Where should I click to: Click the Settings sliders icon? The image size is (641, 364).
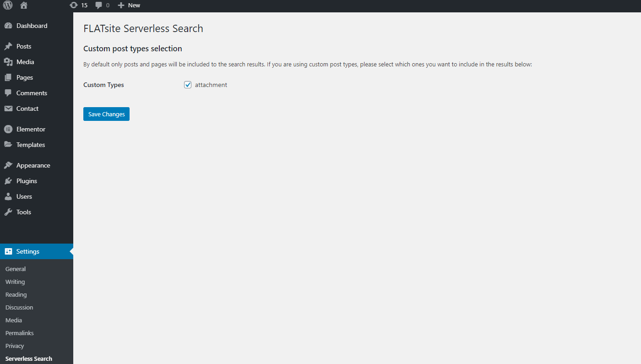pyautogui.click(x=8, y=251)
